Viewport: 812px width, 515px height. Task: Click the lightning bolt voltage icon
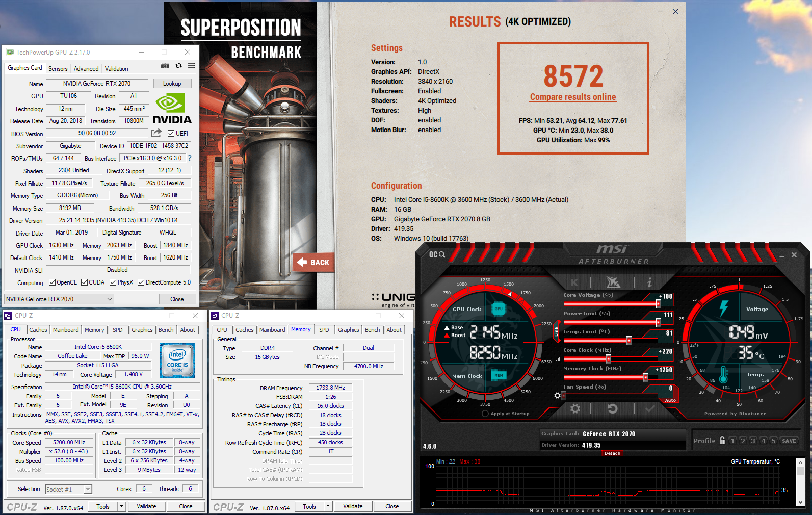click(x=724, y=308)
